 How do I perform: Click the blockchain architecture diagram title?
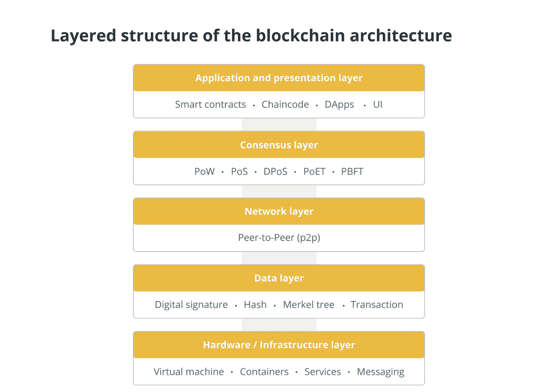251,36
